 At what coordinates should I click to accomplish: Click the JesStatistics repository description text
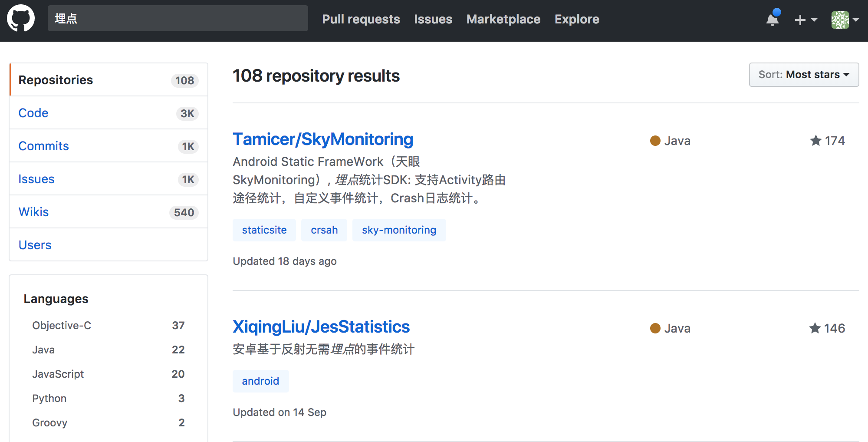pyautogui.click(x=324, y=349)
